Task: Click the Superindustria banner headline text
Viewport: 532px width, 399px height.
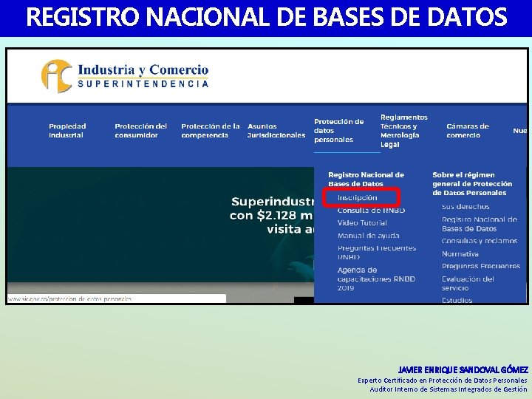Action: pos(272,216)
